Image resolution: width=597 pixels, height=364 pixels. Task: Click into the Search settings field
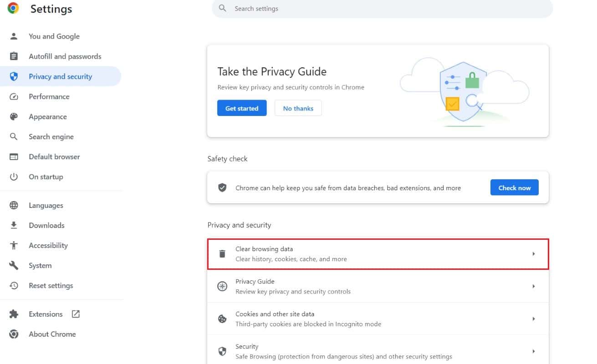click(x=382, y=8)
